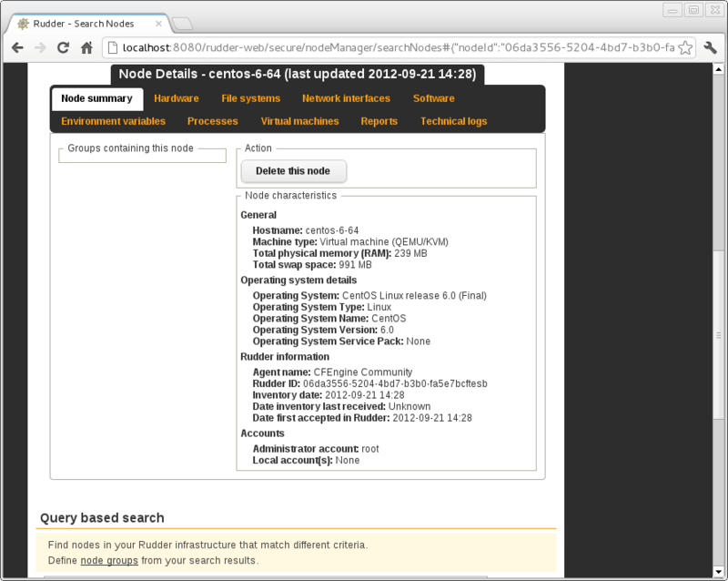Click the Rudder ID value
Image resolution: width=728 pixels, height=581 pixels.
pyautogui.click(x=395, y=384)
